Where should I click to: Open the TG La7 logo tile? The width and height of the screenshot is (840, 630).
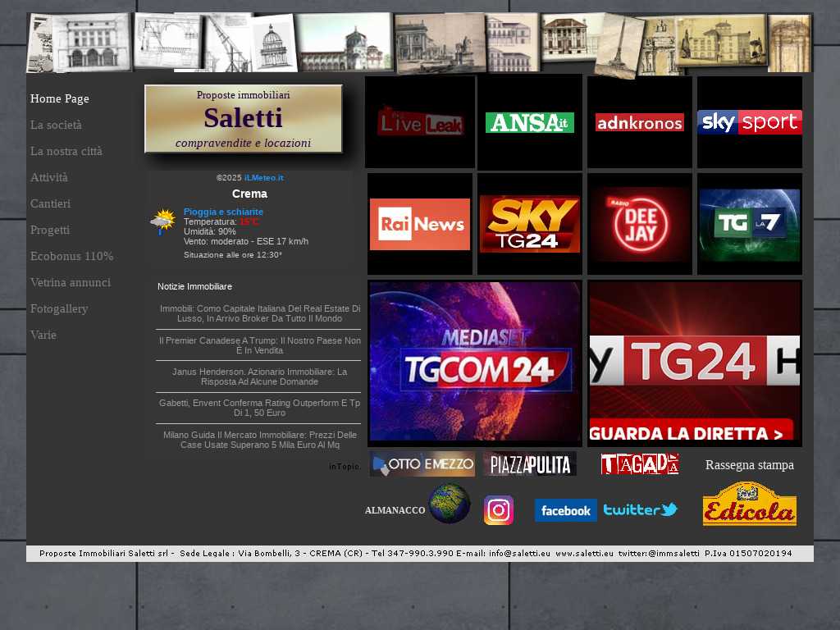(750, 224)
